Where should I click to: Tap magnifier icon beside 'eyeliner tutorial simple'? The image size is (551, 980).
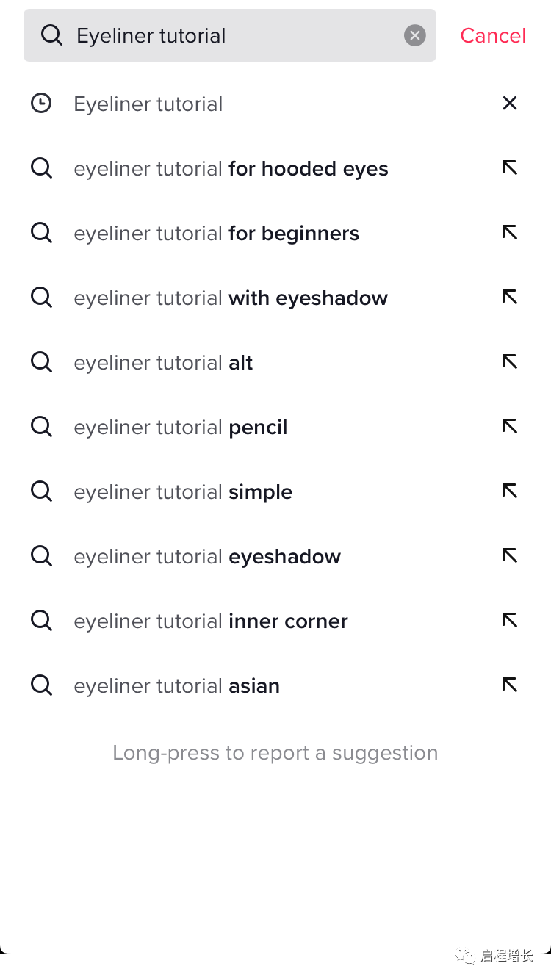(x=41, y=491)
